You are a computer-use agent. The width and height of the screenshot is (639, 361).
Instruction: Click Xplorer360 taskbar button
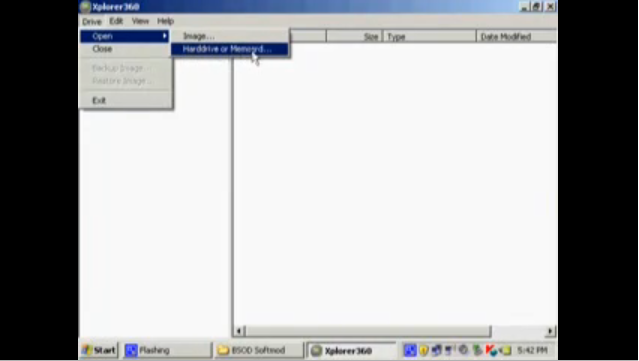(x=351, y=350)
